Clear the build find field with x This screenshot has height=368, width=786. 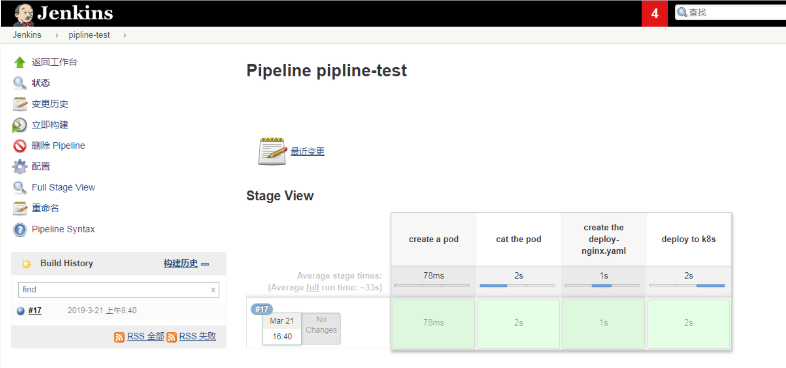click(x=213, y=290)
